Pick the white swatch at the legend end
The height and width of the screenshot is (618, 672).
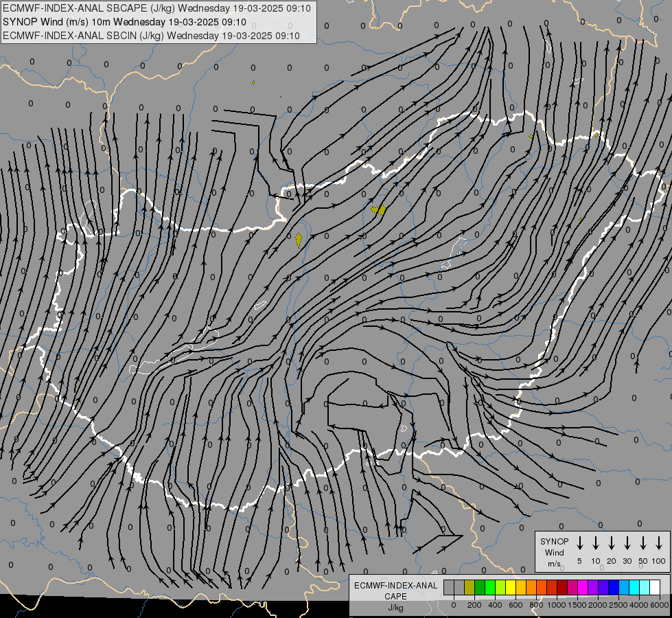point(655,587)
